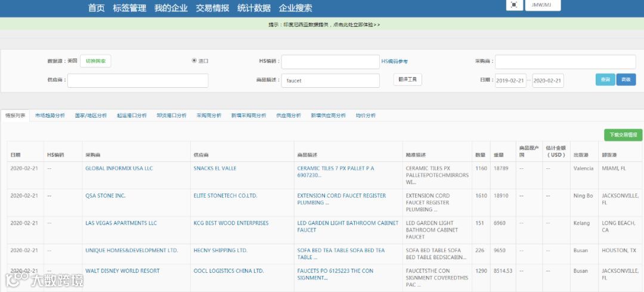
Task: Switch to the 卸货港口分析 tab
Action: point(171,116)
